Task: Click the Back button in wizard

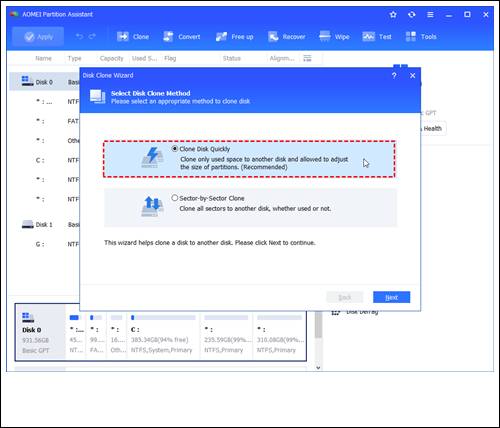Action: click(x=345, y=297)
